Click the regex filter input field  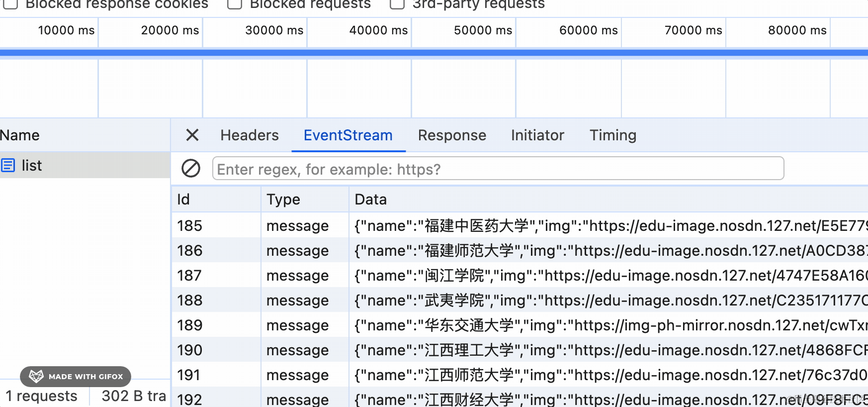pyautogui.click(x=498, y=169)
